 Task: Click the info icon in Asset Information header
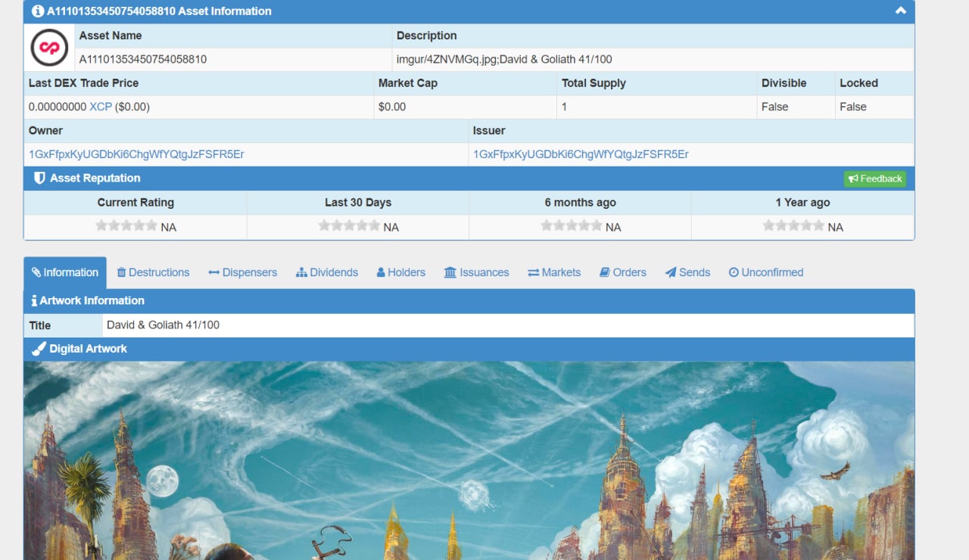(x=38, y=11)
